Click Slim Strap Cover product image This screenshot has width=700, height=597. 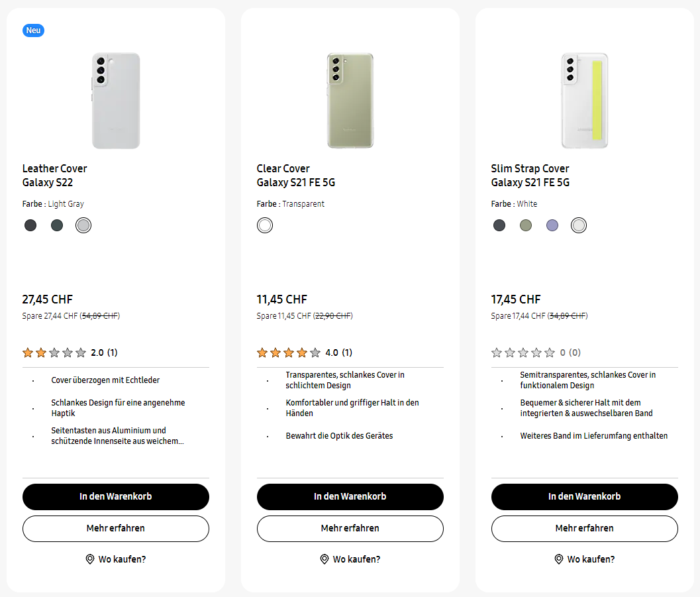click(584, 101)
